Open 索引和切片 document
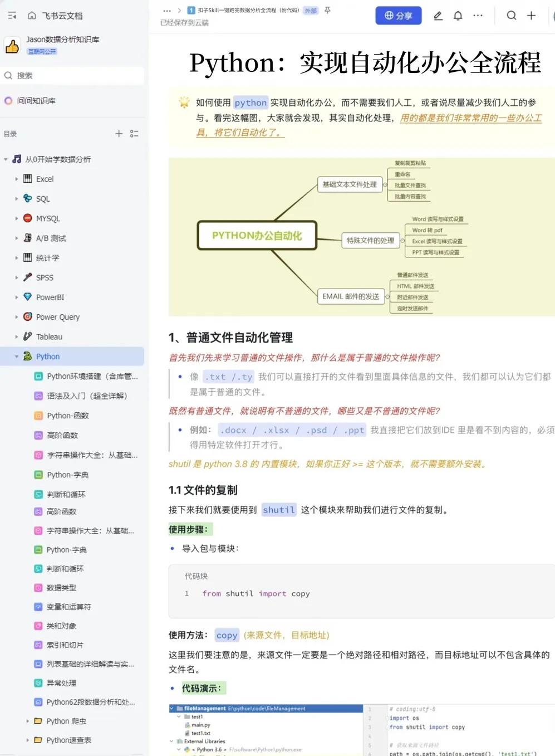 (x=65, y=645)
